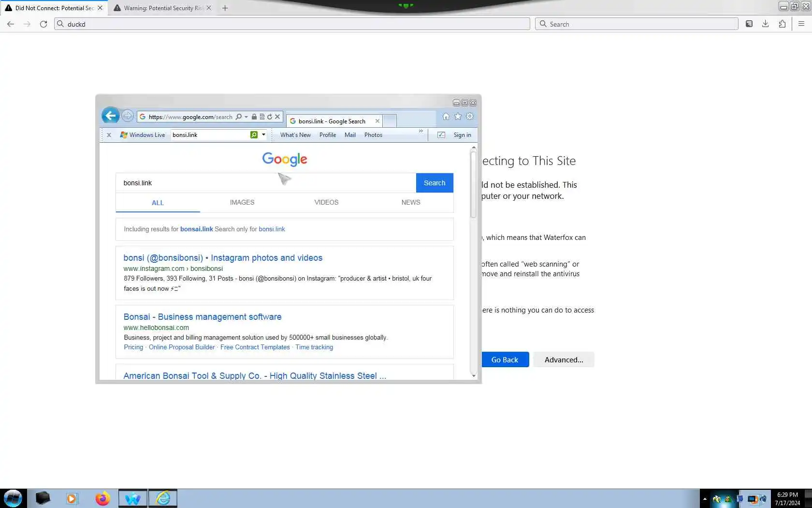Screen dimensions: 812x508
Task: Open the American Bonsai Tool & Supply result
Action: click(x=255, y=376)
